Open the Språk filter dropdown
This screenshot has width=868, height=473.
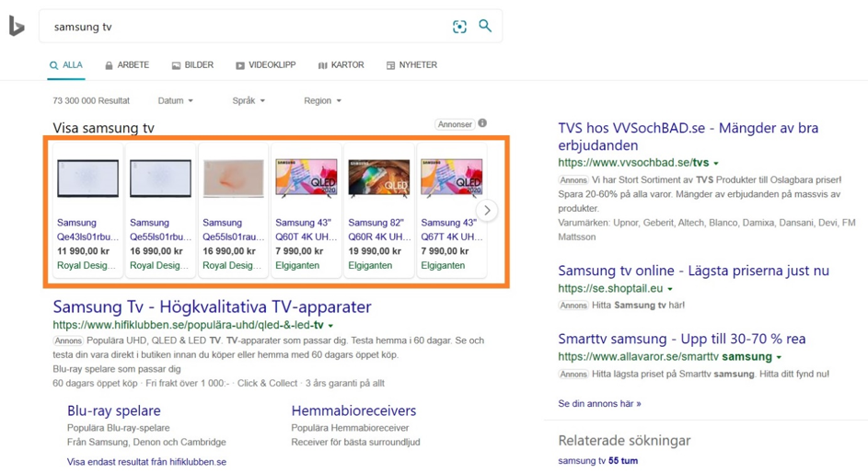coord(249,100)
